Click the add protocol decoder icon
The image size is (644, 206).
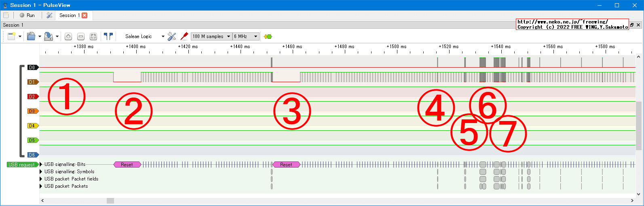pyautogui.click(x=268, y=36)
